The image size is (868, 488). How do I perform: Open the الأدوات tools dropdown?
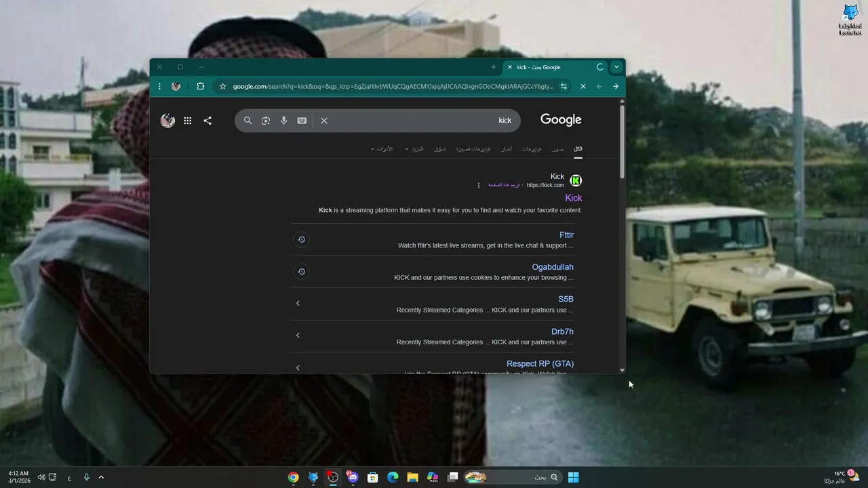(x=382, y=149)
